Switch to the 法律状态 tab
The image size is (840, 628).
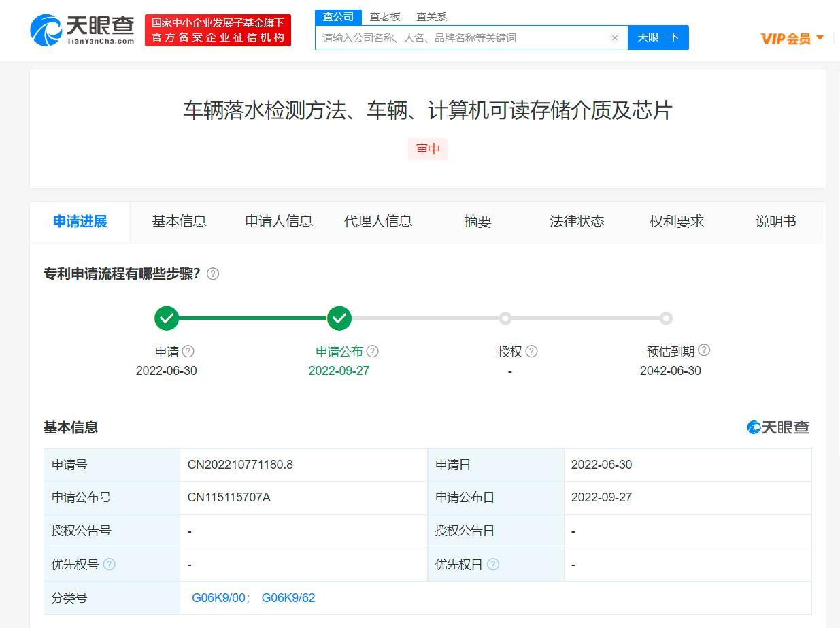click(577, 221)
